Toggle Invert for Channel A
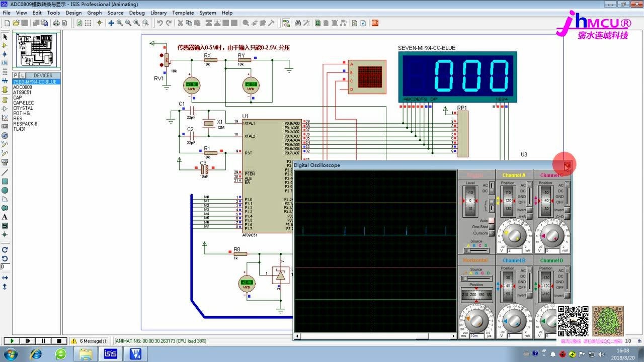 click(x=529, y=210)
